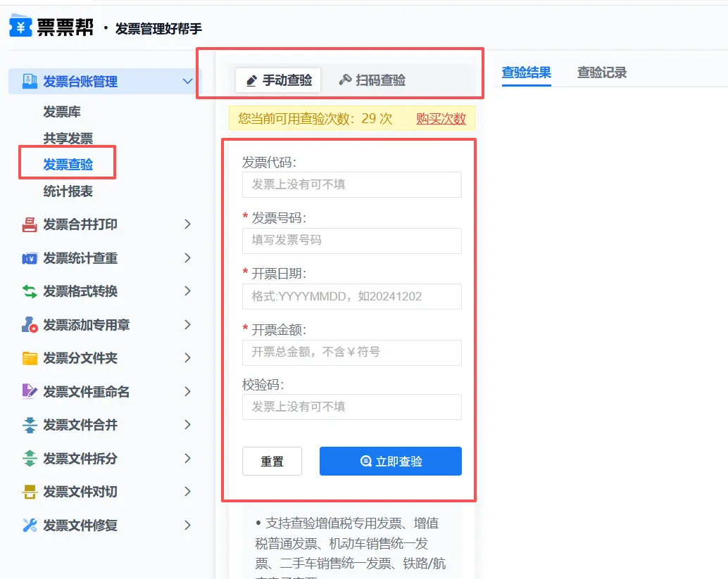This screenshot has width=728, height=579.
Task: Click the 发票分文件夹 folder icon
Action: point(30,358)
